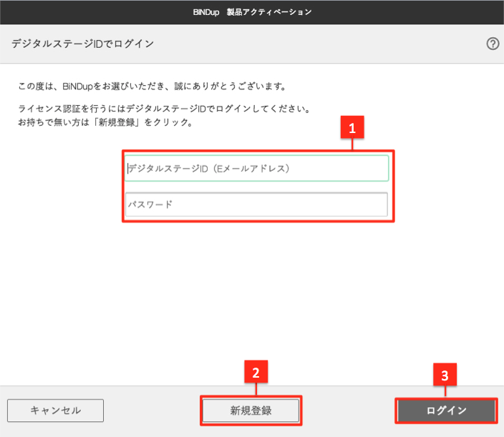
Task: Click the BiNDup 製品アクティベーション title text
Action: [252, 12]
